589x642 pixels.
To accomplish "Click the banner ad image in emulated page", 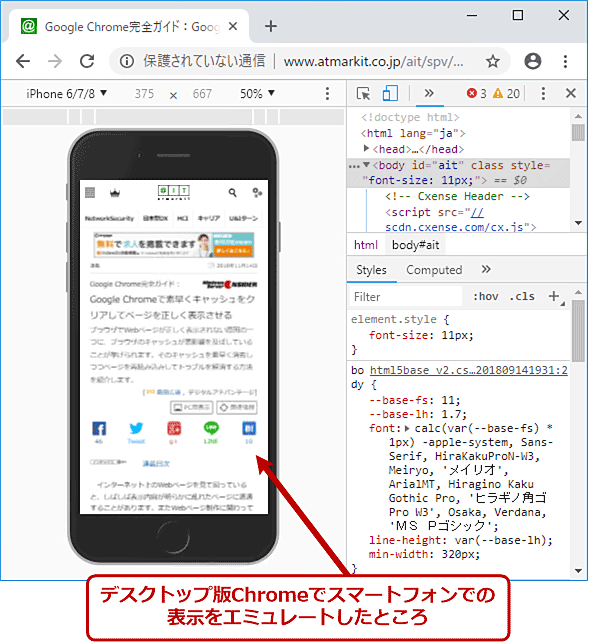I will coord(174,244).
